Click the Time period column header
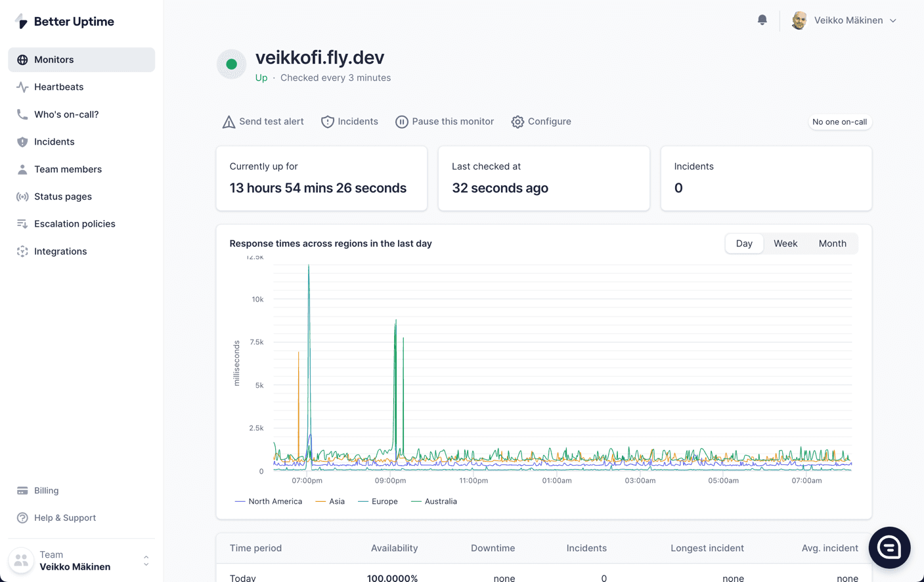 point(255,548)
